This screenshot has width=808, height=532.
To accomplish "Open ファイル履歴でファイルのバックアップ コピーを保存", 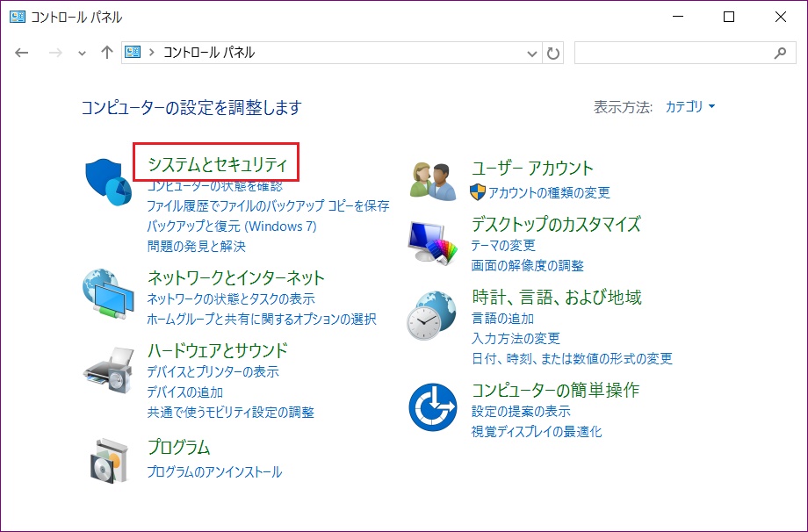I will coord(268,206).
